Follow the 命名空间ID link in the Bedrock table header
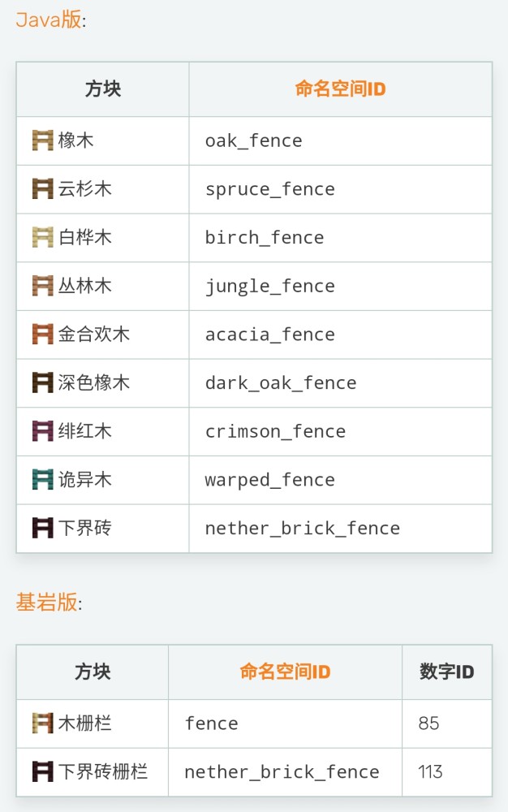The image size is (508, 812). click(285, 672)
